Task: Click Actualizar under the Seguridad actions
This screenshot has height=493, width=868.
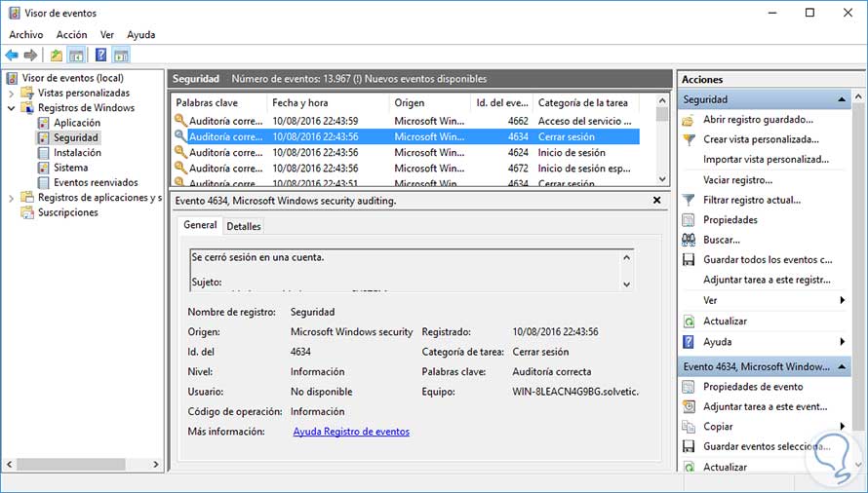Action: [726, 322]
